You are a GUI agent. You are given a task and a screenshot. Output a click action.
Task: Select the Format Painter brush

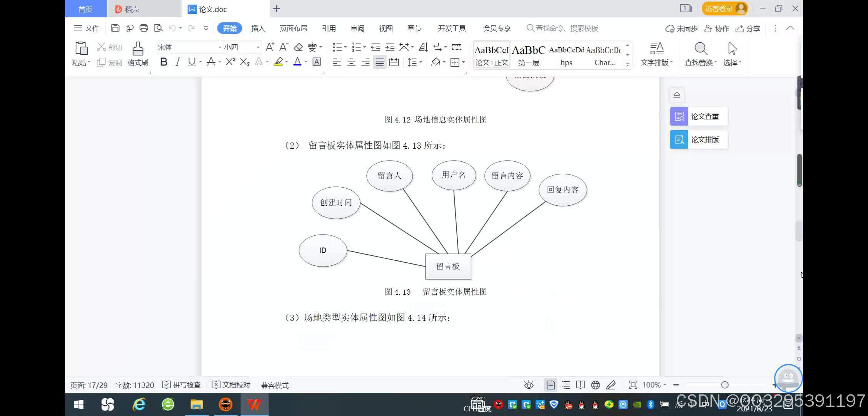[138, 49]
